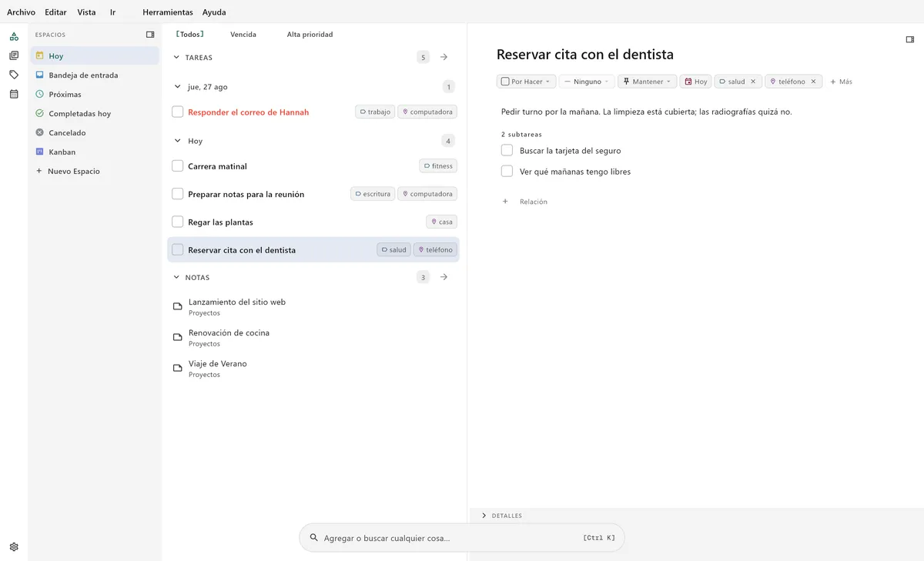Open the Mantener dropdown
This screenshot has width=924, height=561.
(647, 82)
